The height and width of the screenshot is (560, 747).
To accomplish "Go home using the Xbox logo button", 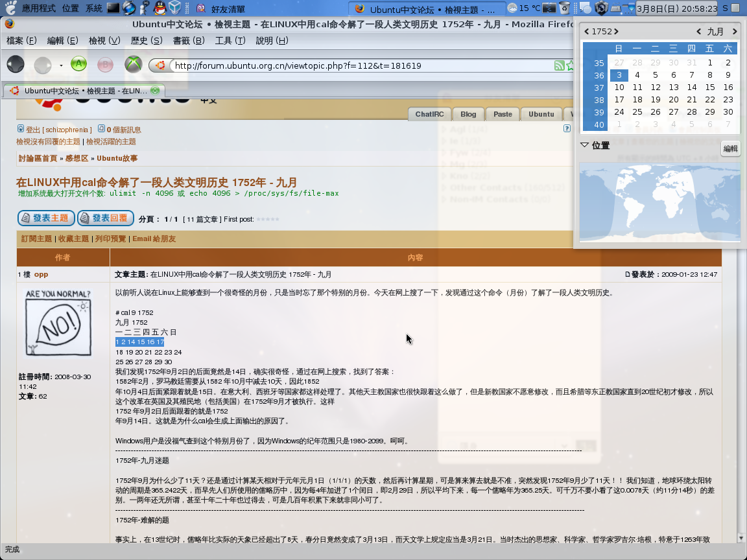I will tap(134, 64).
